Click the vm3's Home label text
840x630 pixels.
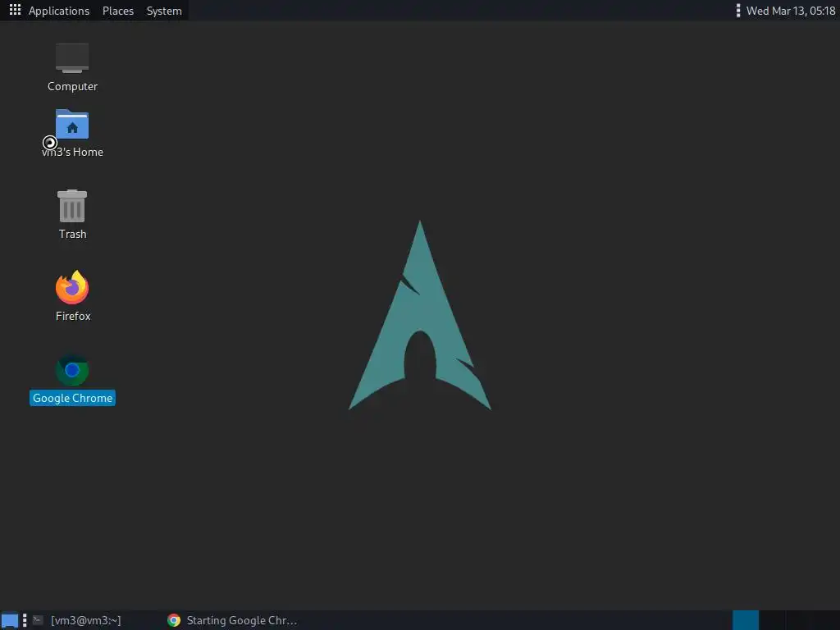[x=72, y=152]
